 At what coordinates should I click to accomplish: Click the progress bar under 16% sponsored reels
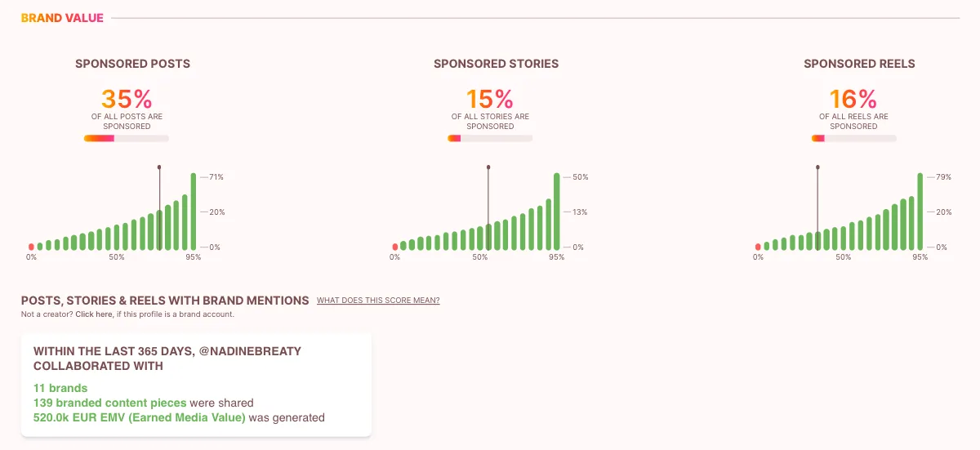[x=853, y=139]
